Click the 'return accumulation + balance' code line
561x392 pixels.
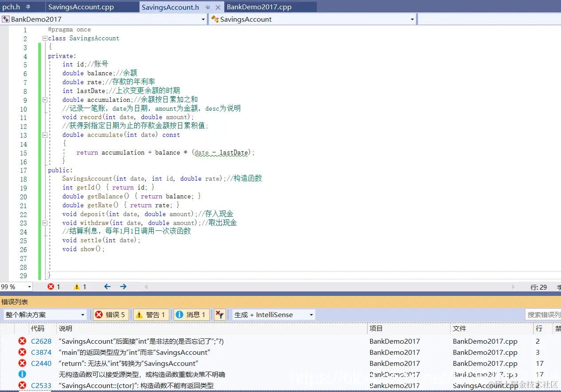166,152
